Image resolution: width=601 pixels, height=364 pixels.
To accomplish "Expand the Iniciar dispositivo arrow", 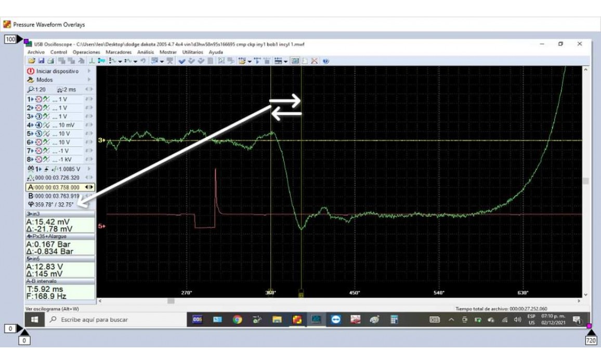I will [x=89, y=71].
